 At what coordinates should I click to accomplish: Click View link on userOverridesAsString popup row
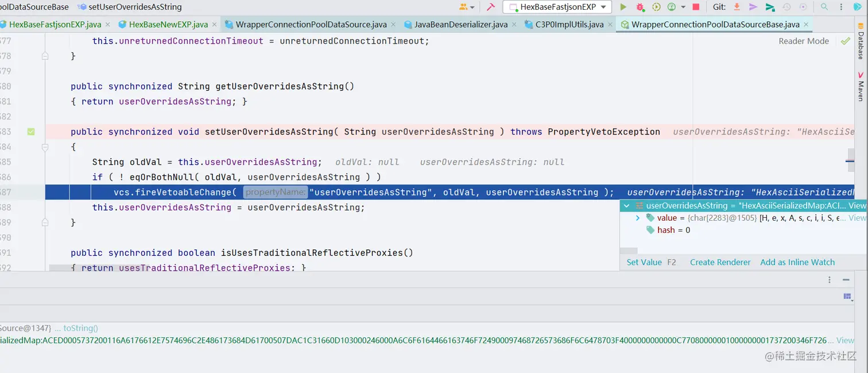pos(858,206)
